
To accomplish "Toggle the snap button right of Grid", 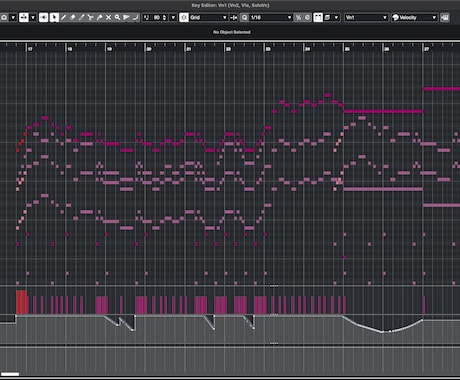I will click(234, 17).
